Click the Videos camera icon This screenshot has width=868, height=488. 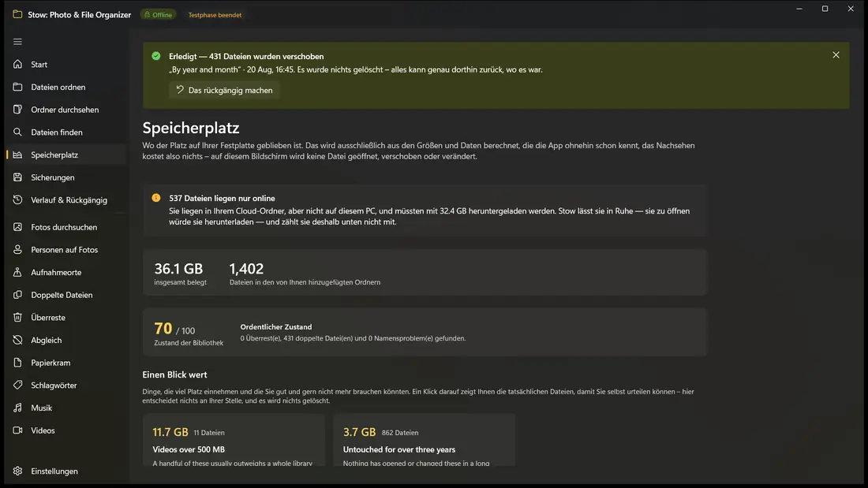(17, 430)
